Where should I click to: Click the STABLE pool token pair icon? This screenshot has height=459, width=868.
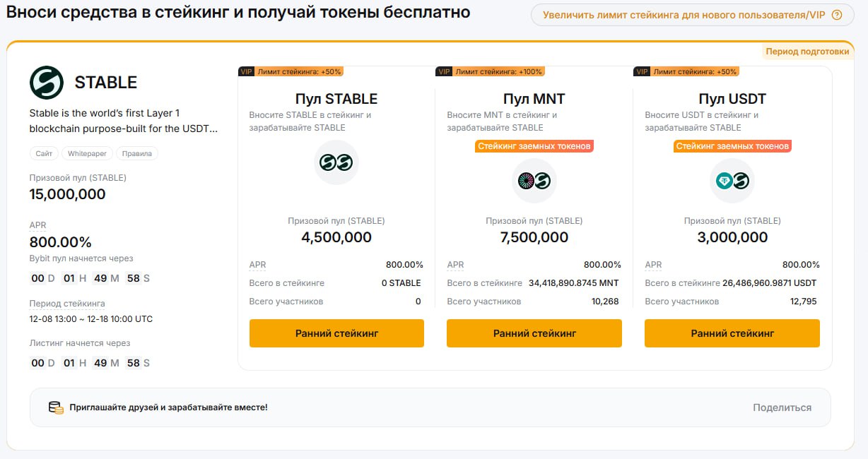336,162
